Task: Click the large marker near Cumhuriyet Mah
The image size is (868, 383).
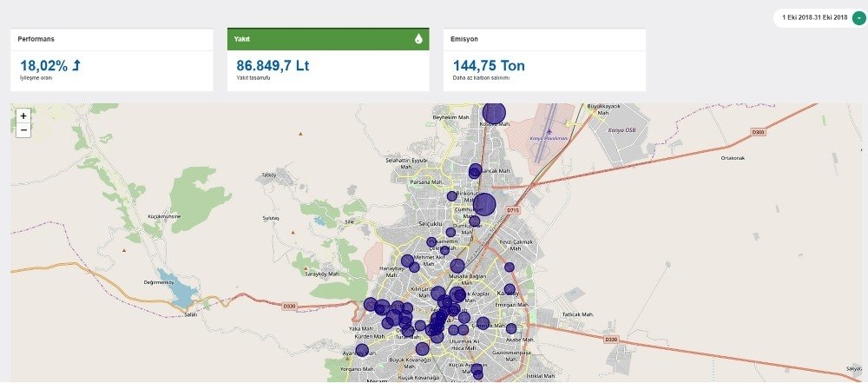Action: click(x=483, y=205)
